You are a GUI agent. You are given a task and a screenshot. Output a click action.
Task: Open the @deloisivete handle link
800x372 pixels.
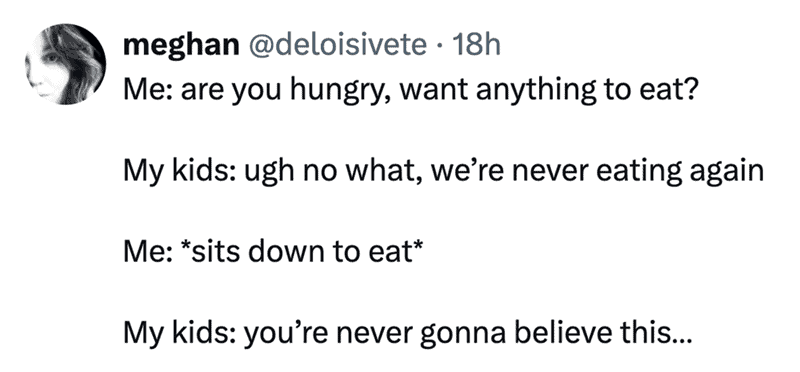(x=337, y=46)
